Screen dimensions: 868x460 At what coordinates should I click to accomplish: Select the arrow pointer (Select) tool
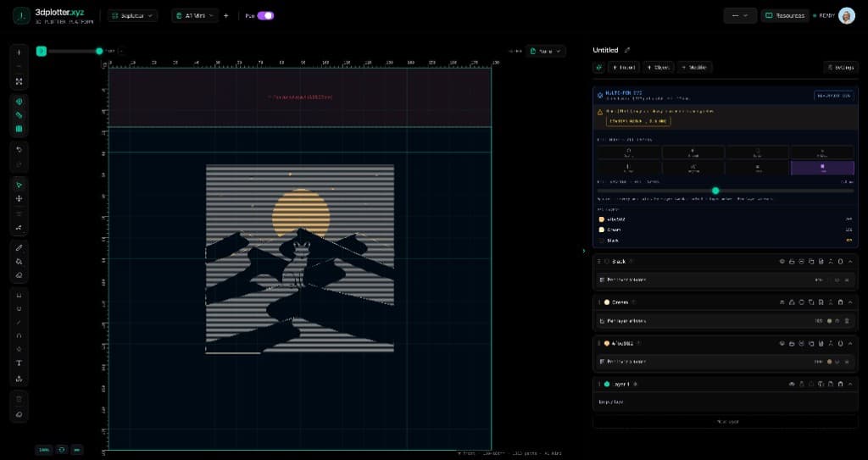tap(19, 185)
